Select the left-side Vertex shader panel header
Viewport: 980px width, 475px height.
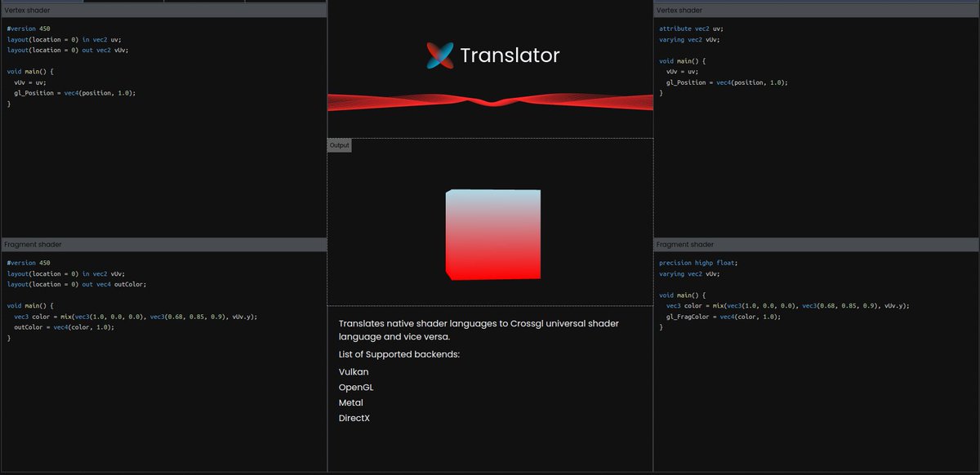click(164, 11)
